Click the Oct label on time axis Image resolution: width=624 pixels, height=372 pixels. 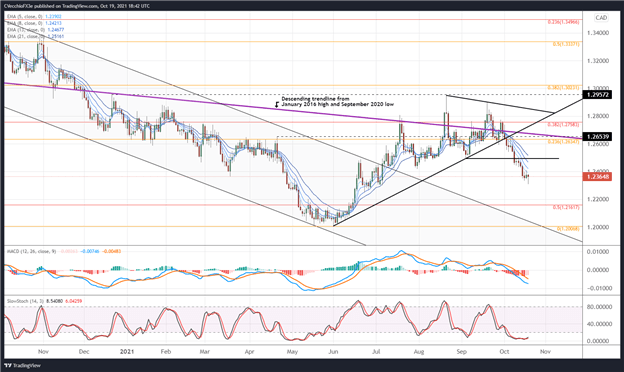tap(504, 352)
